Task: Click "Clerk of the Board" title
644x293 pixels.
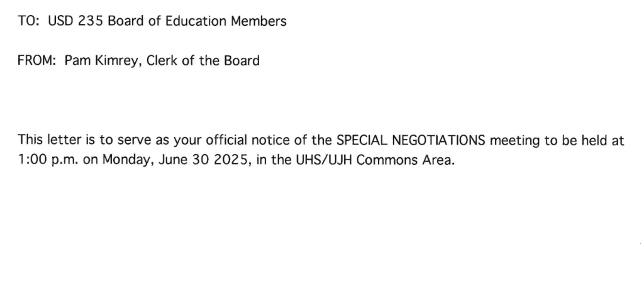Action: 203,62
